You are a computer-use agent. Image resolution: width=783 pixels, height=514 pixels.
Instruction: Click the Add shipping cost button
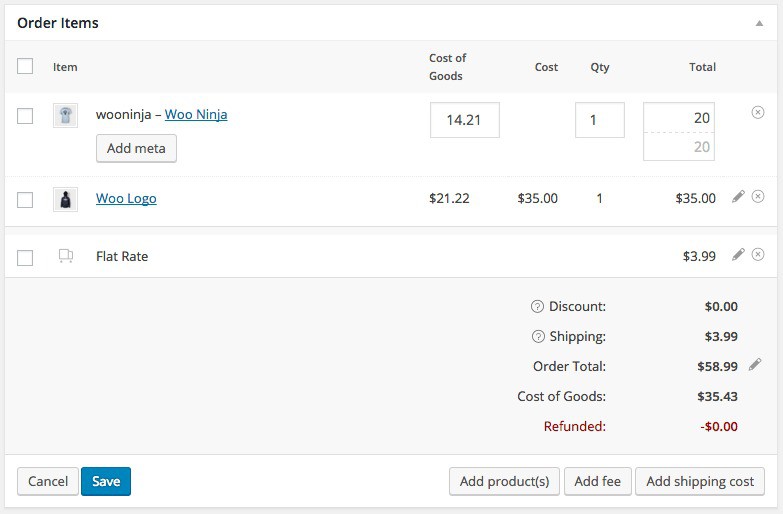click(700, 481)
